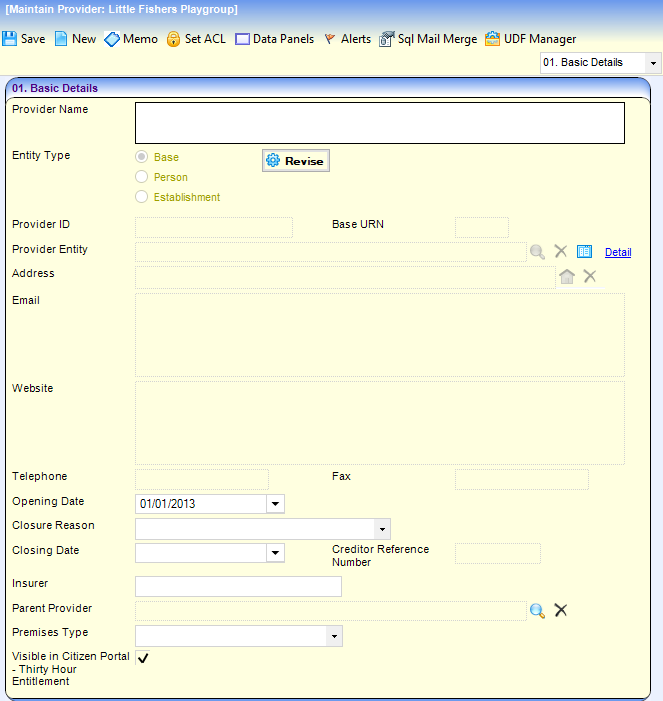Open the Provider Entity Detail link

pyautogui.click(x=618, y=252)
